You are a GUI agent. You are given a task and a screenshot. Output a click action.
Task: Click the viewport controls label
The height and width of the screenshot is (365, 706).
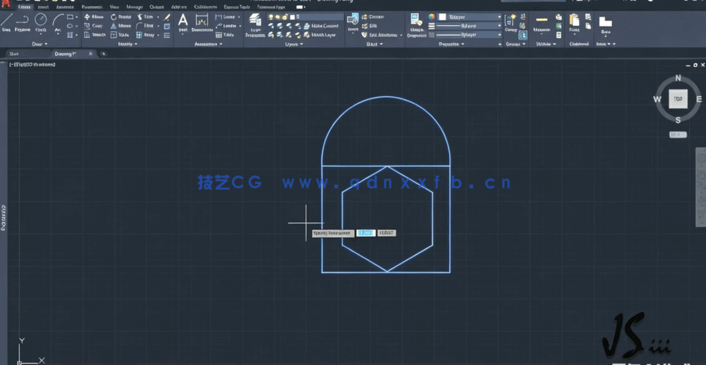[32, 65]
